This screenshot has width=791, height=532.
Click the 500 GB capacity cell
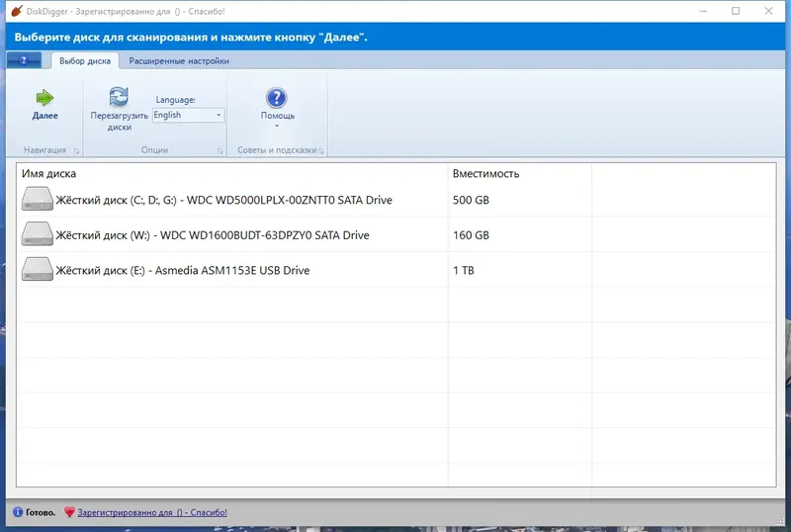pos(471,200)
